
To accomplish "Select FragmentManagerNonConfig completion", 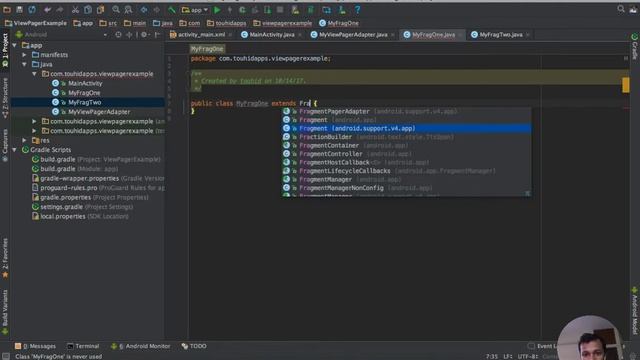I will click(407, 188).
